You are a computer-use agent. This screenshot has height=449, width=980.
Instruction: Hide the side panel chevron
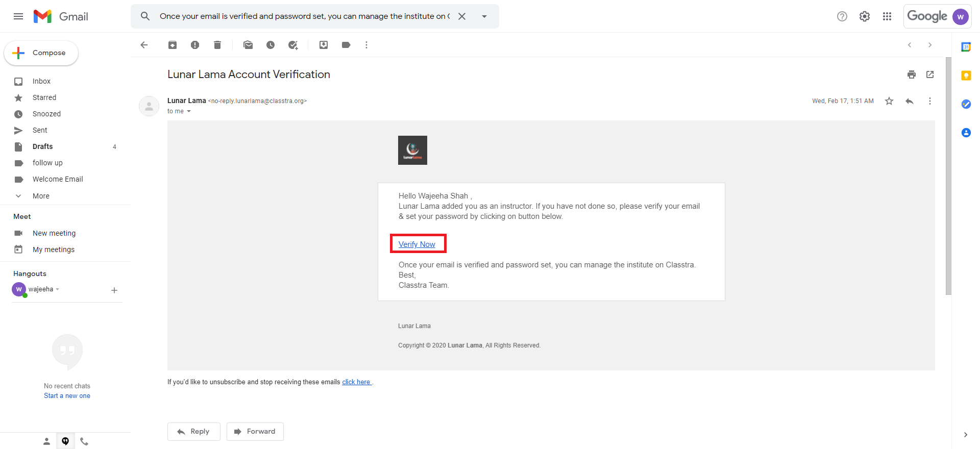point(966,435)
